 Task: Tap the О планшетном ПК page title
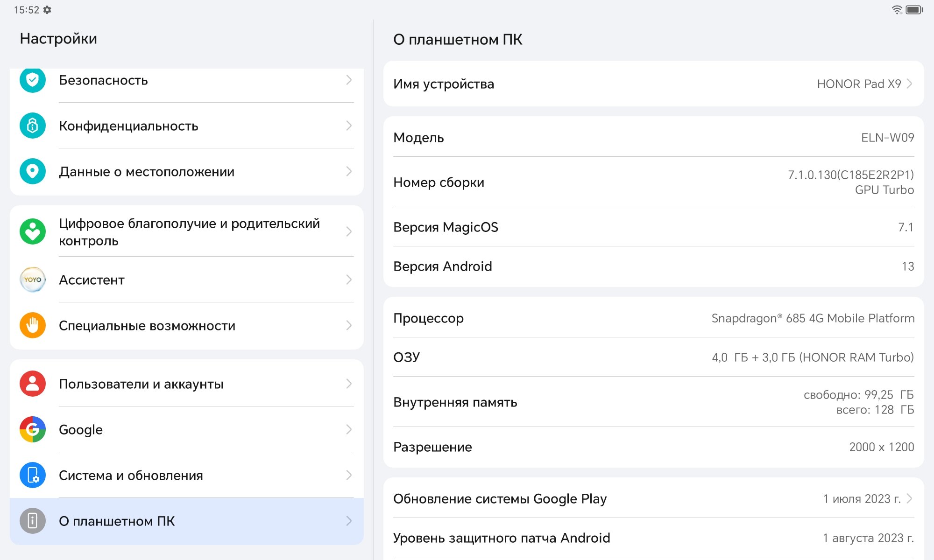coord(458,39)
